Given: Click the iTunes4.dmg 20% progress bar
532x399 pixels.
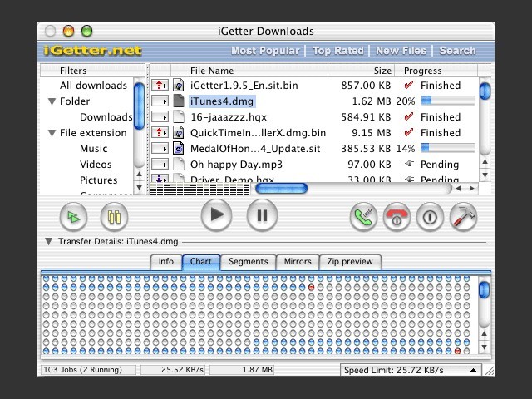Looking at the screenshot, I should (x=448, y=101).
